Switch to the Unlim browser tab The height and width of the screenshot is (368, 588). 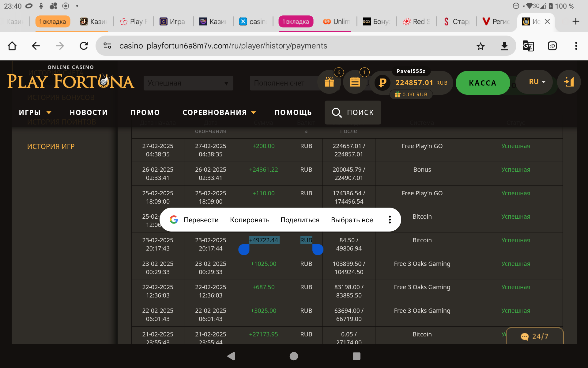coord(337,21)
